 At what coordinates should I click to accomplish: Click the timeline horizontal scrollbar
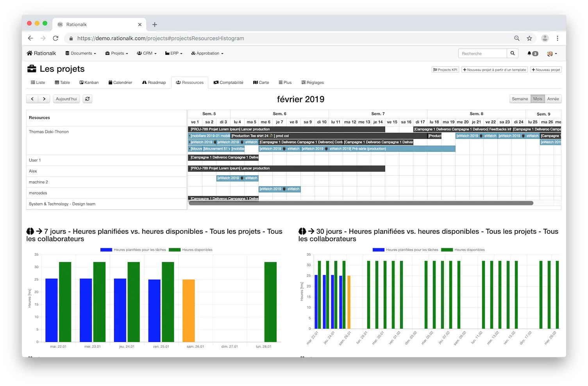click(361, 203)
